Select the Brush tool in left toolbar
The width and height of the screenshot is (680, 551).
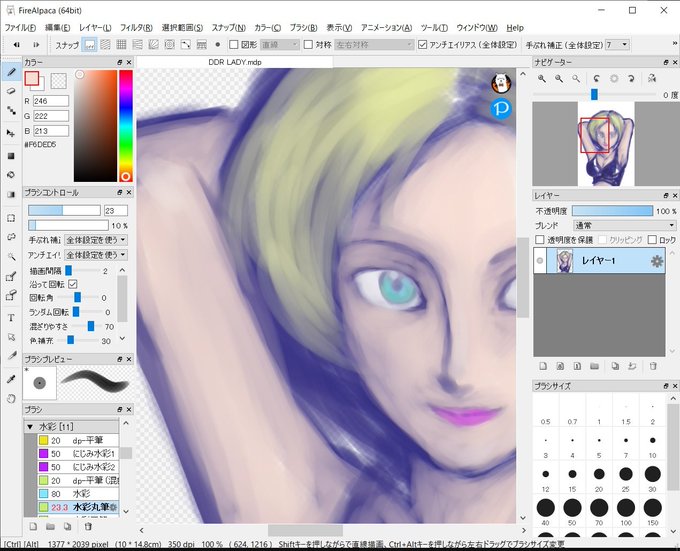(11, 72)
